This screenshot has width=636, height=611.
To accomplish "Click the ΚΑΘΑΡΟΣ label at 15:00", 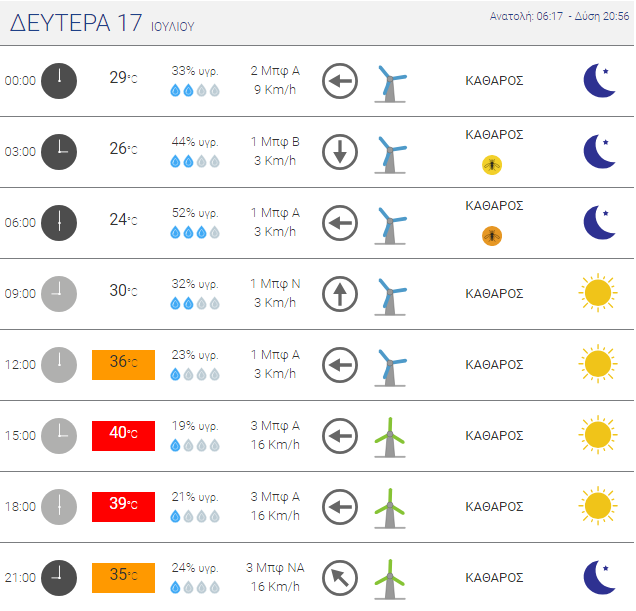I will (494, 436).
